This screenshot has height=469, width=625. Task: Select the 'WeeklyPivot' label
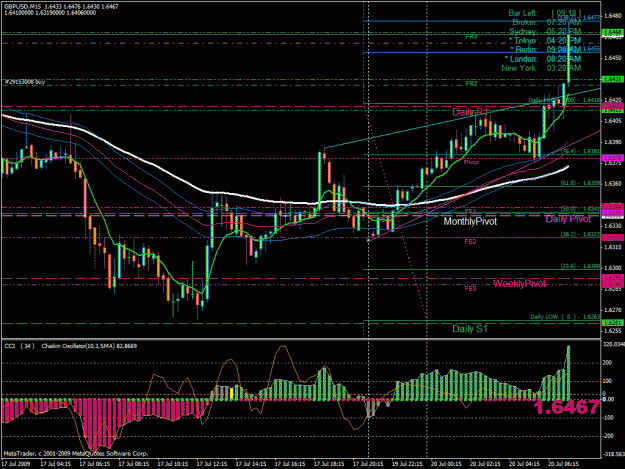(519, 283)
